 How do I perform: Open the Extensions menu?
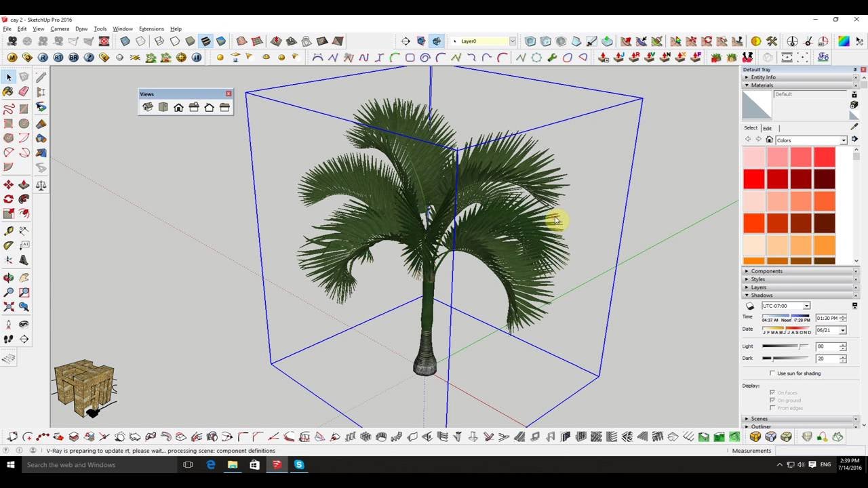tap(151, 29)
